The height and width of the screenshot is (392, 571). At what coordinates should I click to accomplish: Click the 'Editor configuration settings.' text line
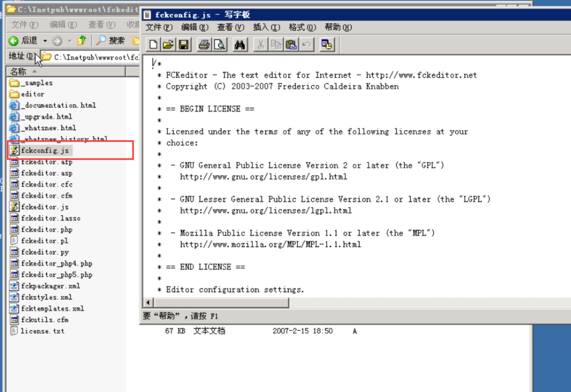pyautogui.click(x=235, y=290)
